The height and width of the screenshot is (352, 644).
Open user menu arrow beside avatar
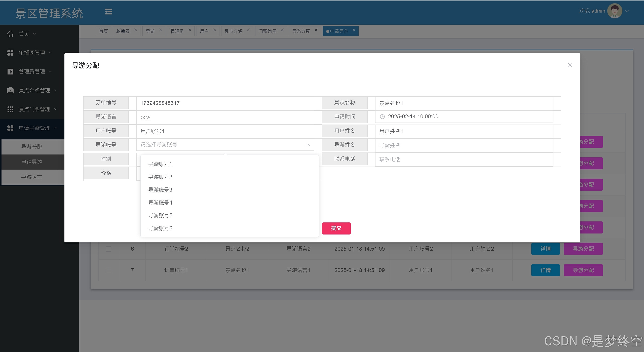[627, 11]
